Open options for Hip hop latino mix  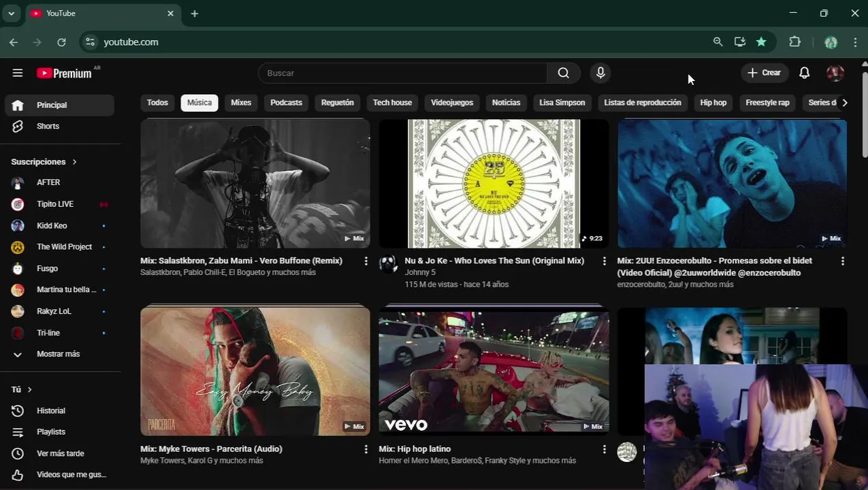604,450
